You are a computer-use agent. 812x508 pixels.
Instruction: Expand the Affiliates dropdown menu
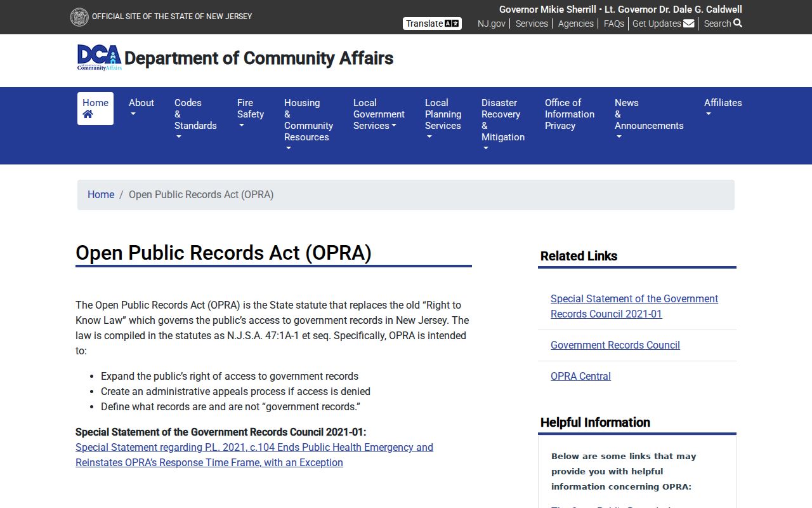(723, 108)
